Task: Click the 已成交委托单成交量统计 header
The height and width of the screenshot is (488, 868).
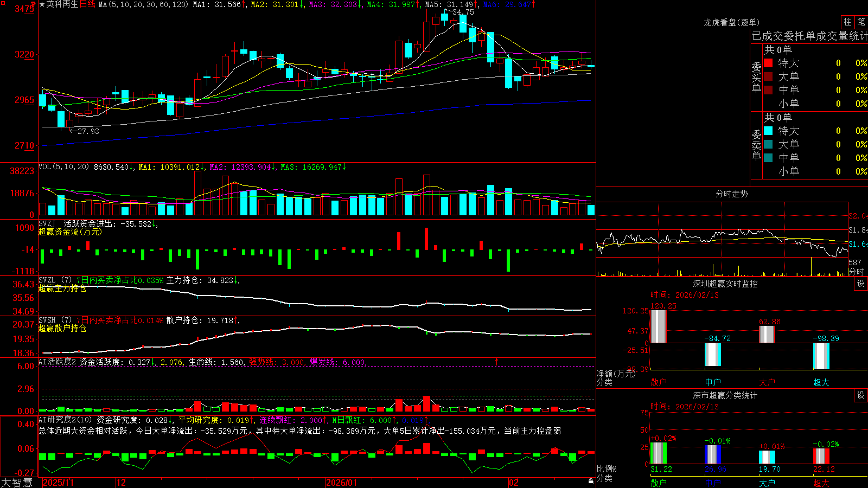Action: (x=809, y=36)
